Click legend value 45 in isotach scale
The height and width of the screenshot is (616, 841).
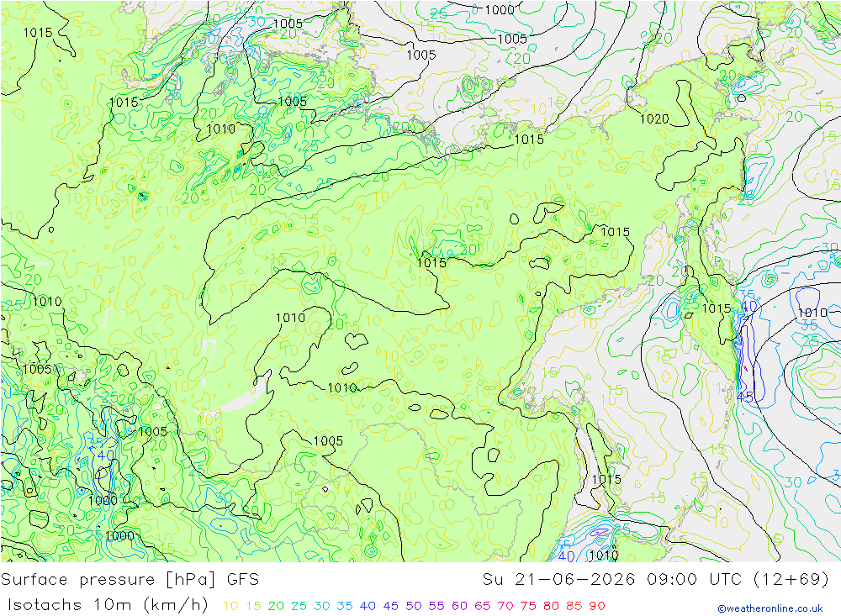[390, 606]
